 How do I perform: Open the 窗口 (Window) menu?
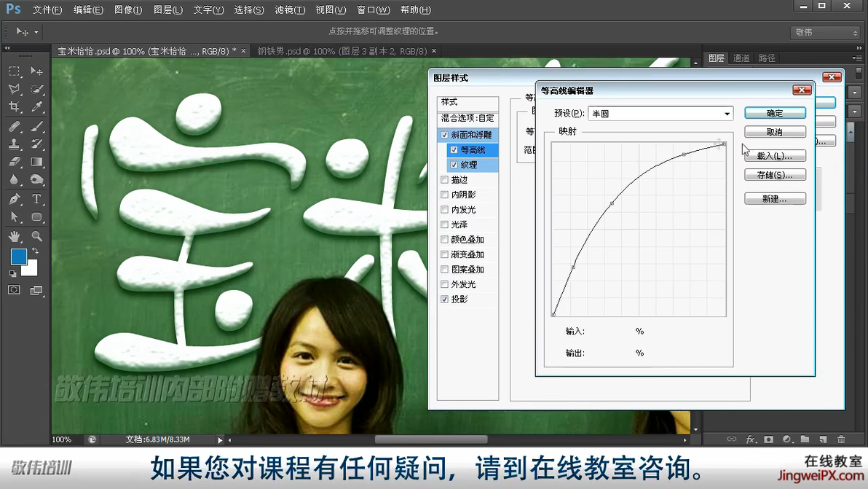(x=373, y=10)
